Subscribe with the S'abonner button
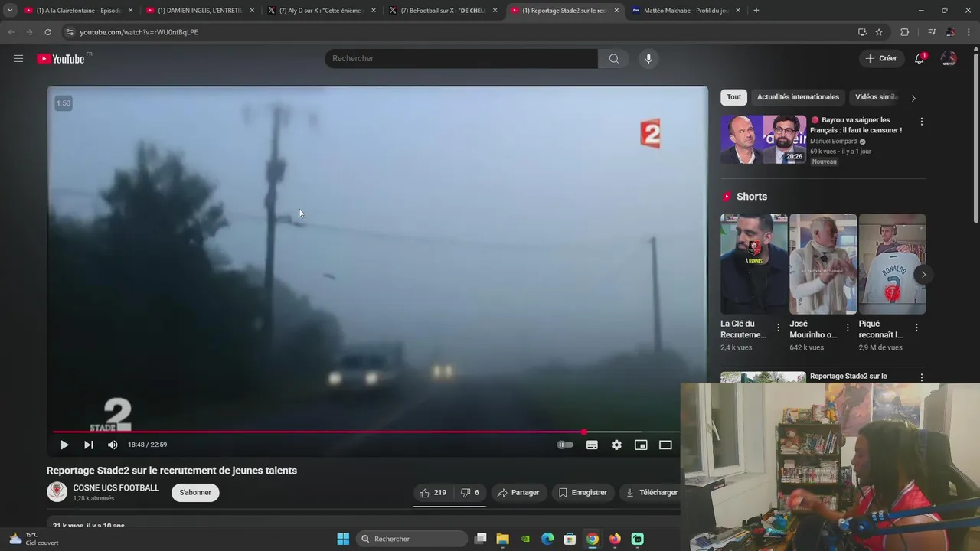Viewport: 980px width, 551px height. pos(195,493)
